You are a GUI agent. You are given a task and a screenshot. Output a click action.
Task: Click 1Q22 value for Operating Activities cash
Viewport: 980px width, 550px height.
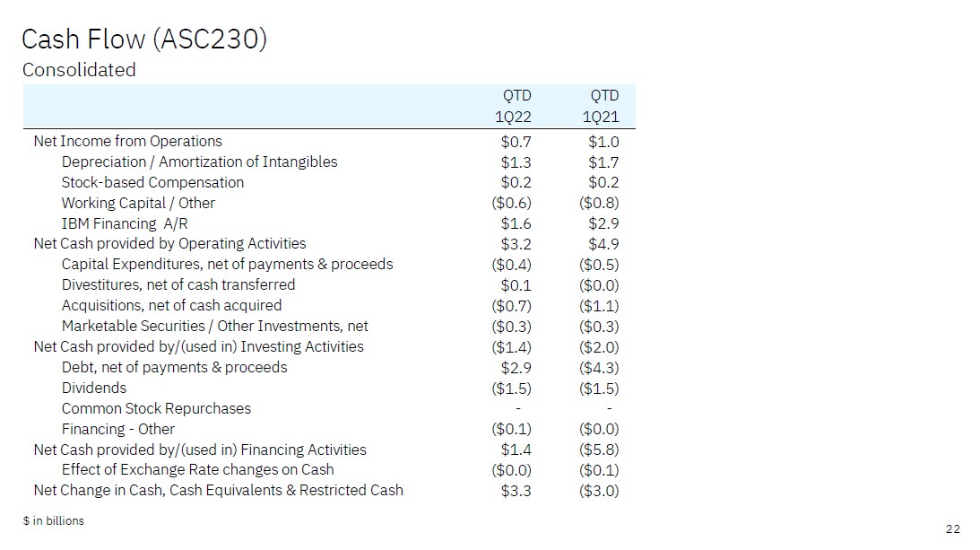click(516, 244)
